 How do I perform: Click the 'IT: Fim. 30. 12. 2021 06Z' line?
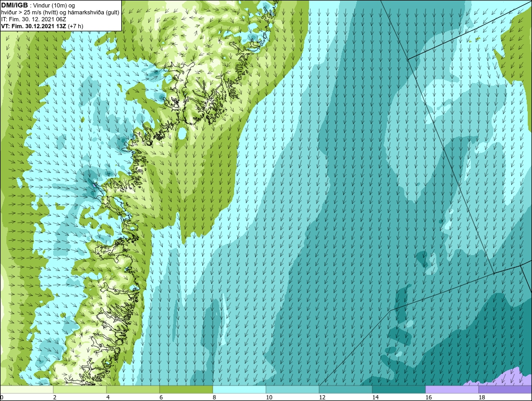pos(34,19)
